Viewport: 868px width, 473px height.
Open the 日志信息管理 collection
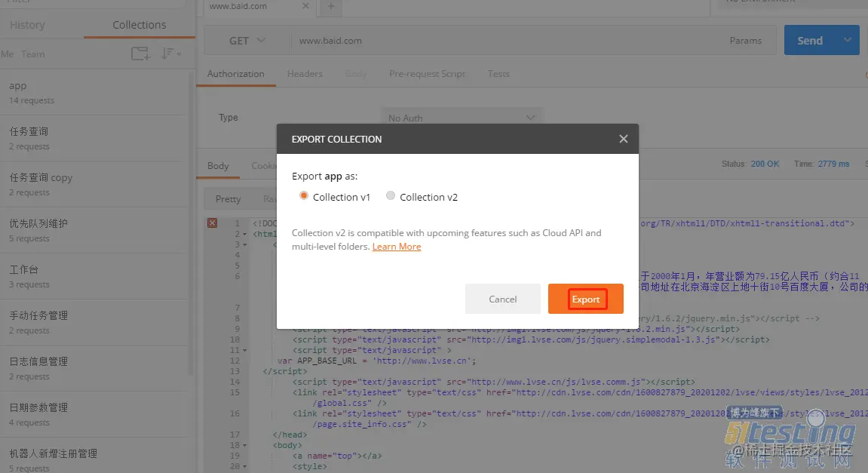pyautogui.click(x=94, y=368)
